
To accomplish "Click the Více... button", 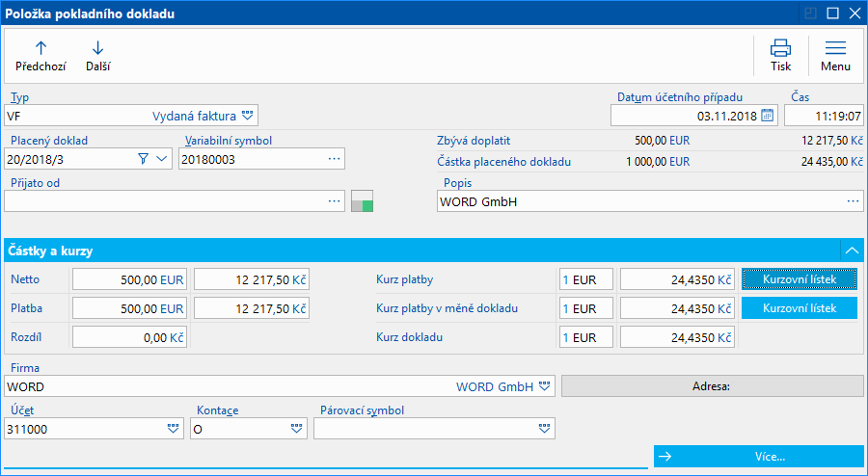I will tap(758, 457).
